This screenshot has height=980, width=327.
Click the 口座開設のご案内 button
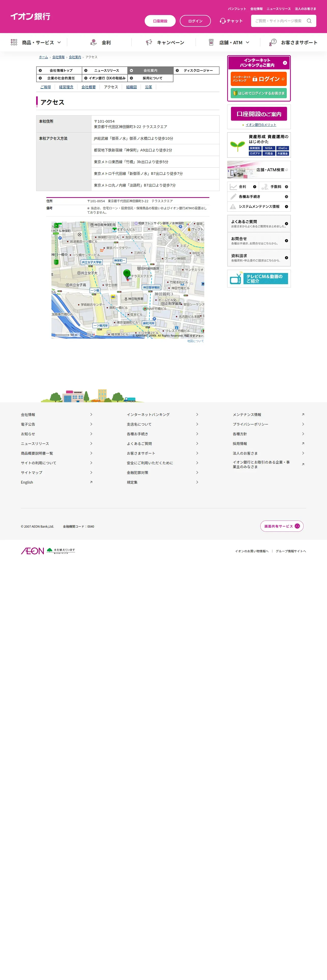[259, 114]
